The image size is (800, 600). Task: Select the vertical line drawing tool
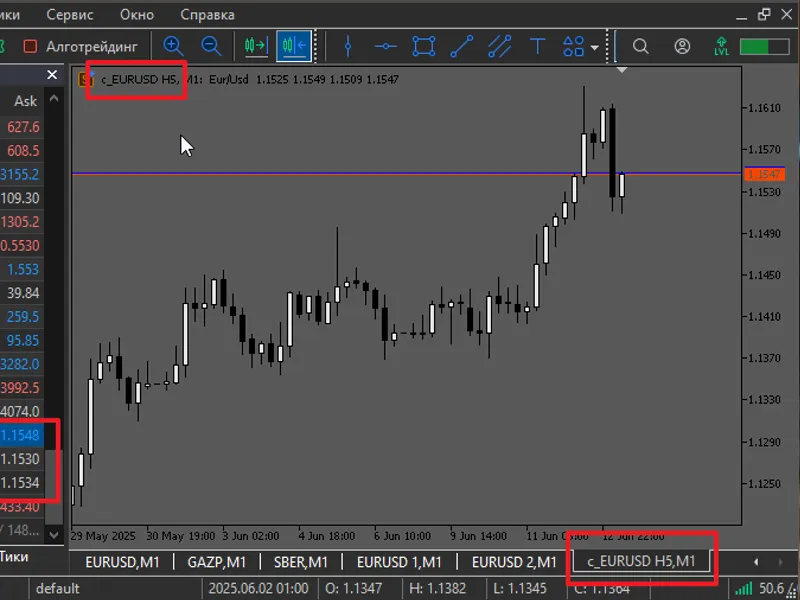(348, 46)
